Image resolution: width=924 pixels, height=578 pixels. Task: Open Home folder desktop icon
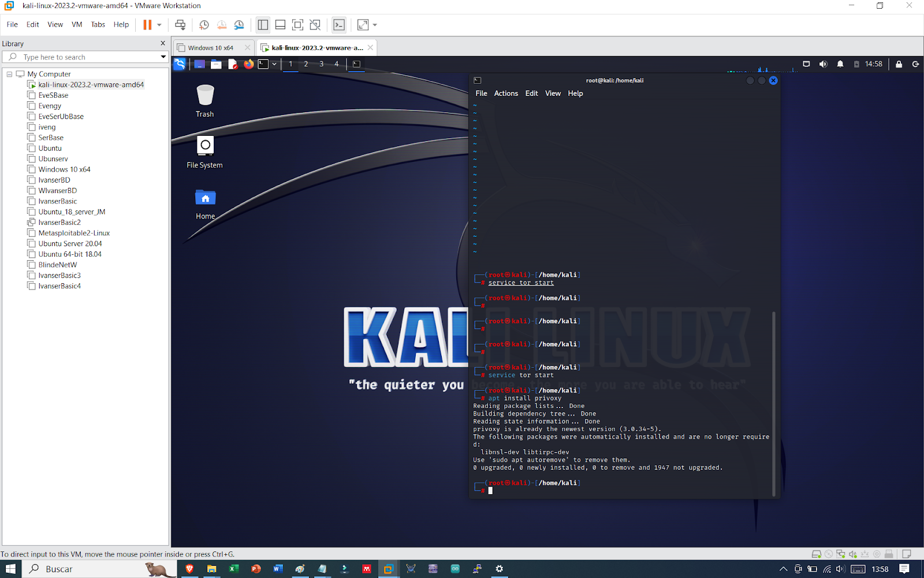[205, 203]
